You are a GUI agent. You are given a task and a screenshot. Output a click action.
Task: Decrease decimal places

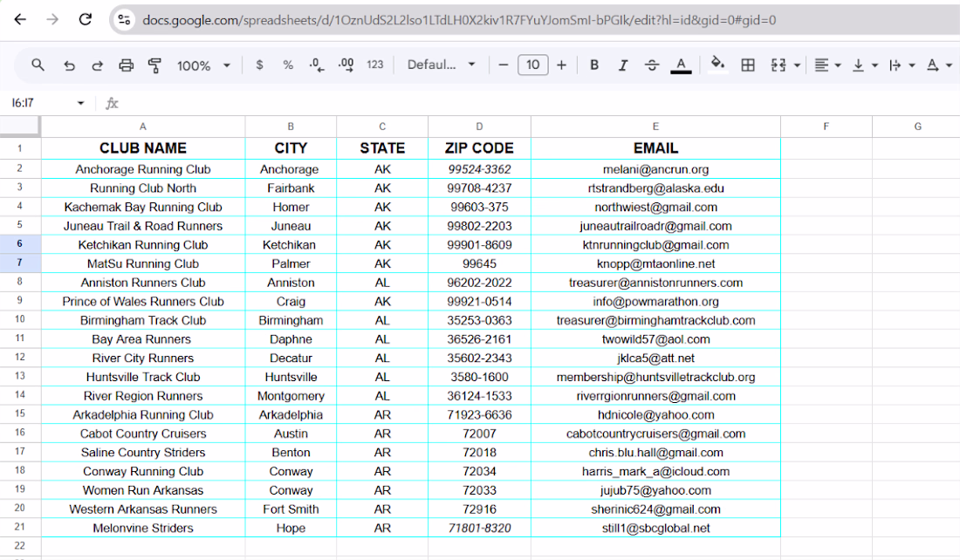317,65
